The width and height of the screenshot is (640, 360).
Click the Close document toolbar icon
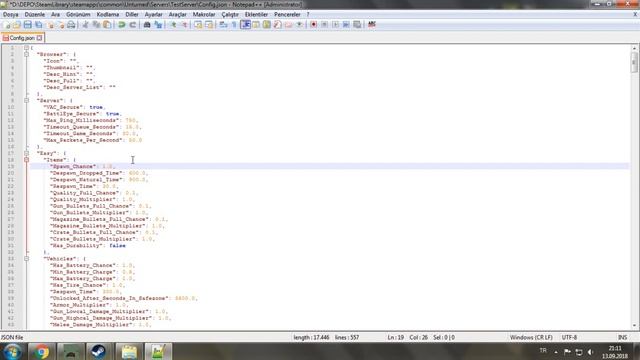click(50, 25)
